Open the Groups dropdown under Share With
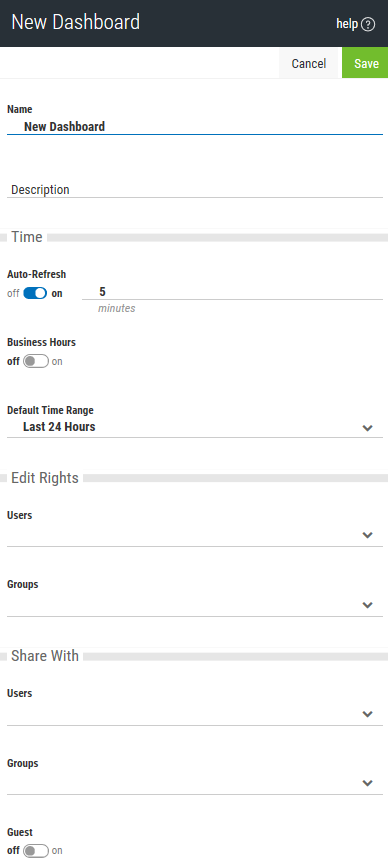Viewport: 388px width, 866px height. coord(195,783)
